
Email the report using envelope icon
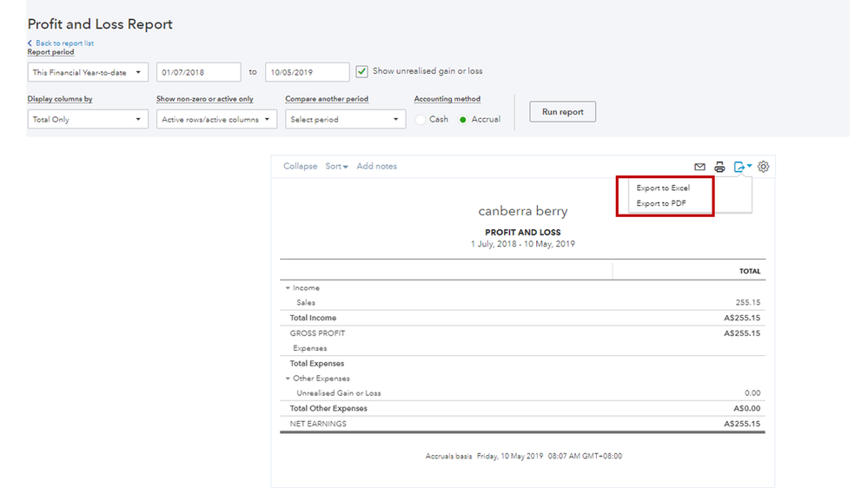699,167
